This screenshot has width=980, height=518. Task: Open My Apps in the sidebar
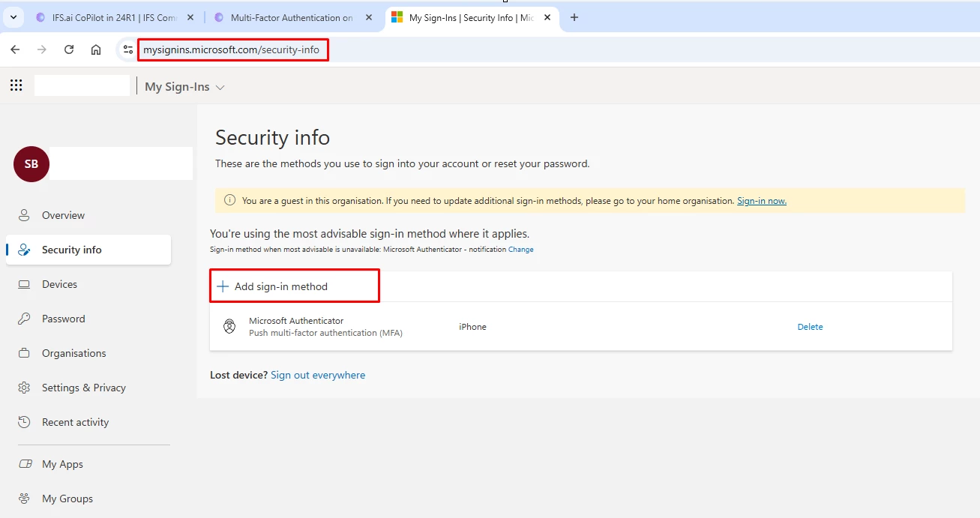(88, 464)
